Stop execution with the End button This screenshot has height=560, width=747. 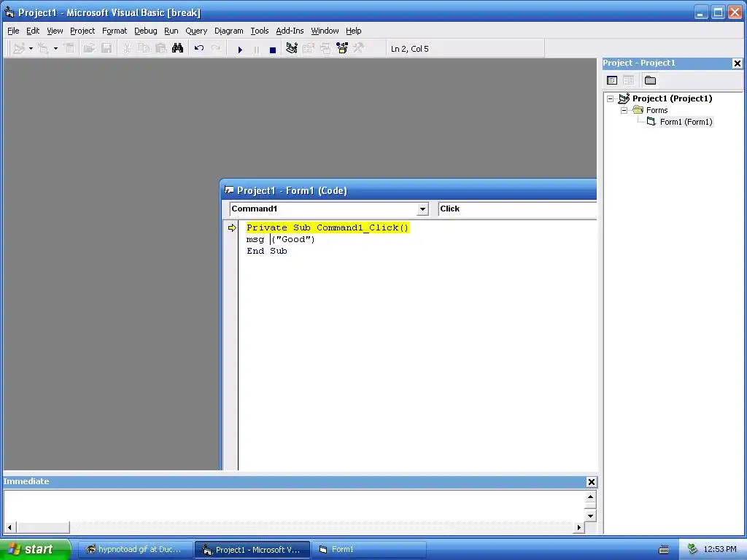point(273,49)
